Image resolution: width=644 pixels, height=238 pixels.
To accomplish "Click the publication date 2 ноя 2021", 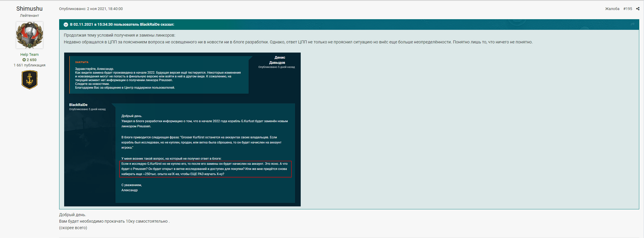I will point(105,9).
